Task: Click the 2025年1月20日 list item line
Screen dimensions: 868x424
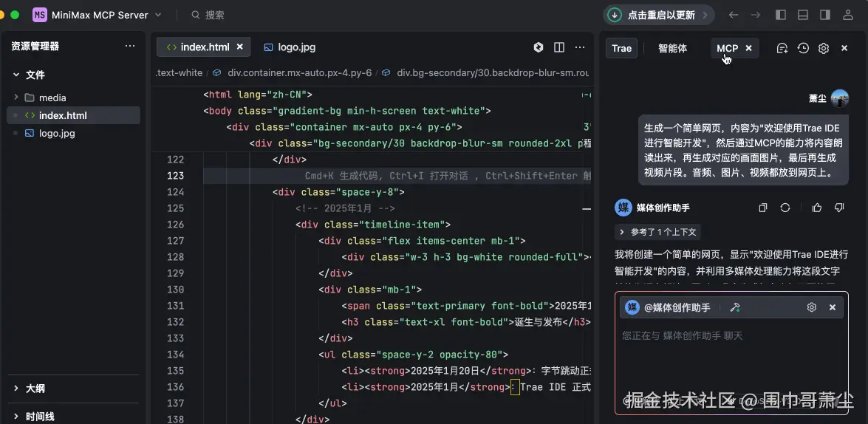Action: click(x=467, y=370)
